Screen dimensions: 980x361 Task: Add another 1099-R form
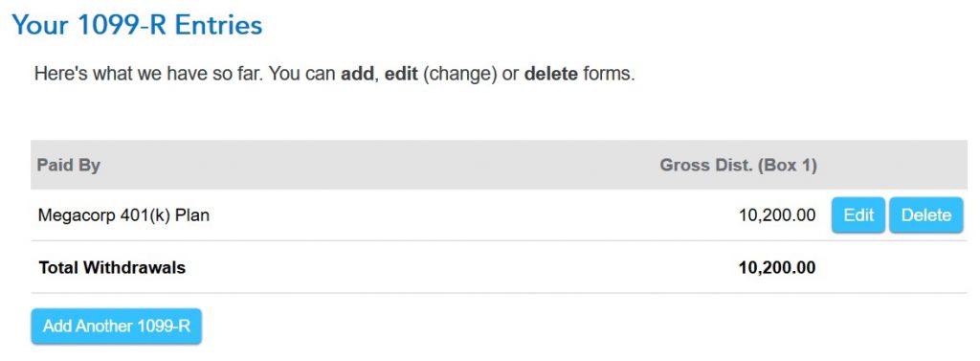click(116, 326)
